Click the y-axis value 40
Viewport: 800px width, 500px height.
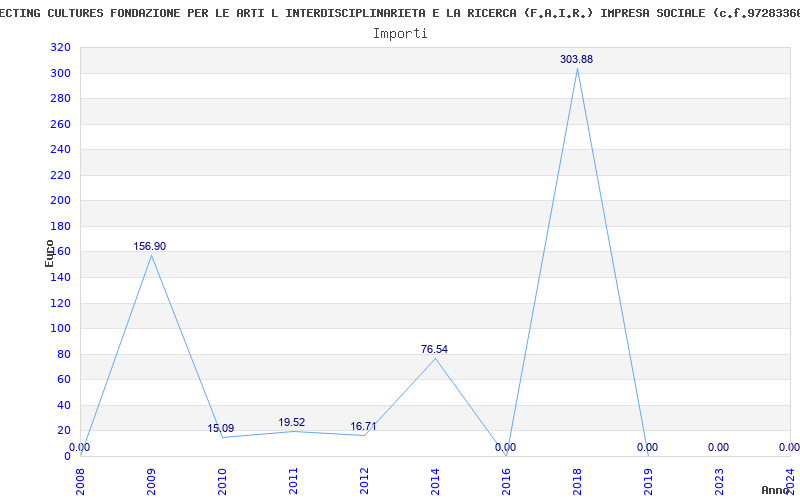[x=64, y=406]
